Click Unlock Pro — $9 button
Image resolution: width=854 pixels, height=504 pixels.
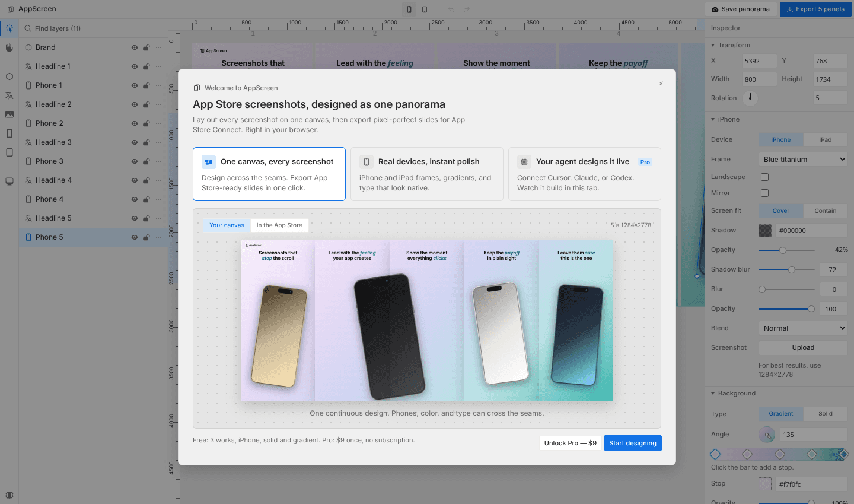click(x=571, y=443)
